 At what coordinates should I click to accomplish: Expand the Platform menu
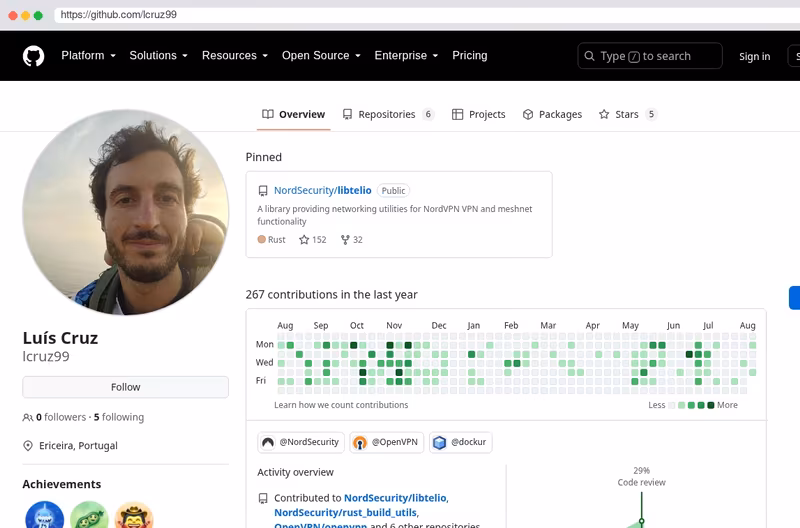pos(89,56)
